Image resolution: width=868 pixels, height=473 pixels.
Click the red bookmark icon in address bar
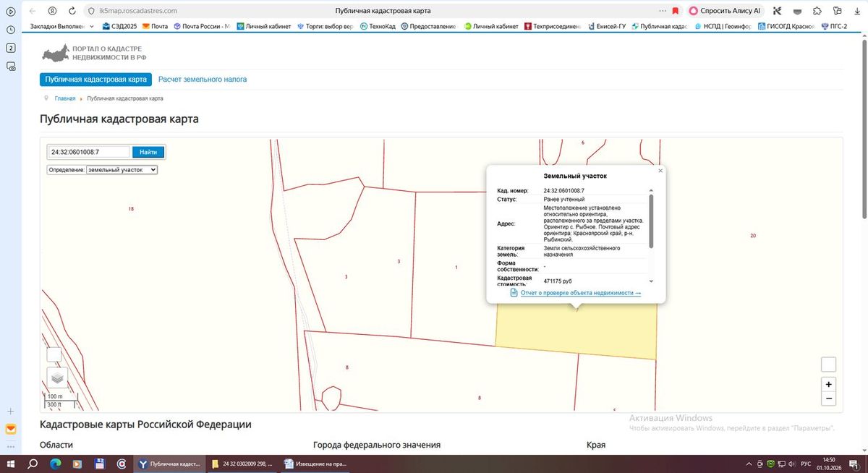[675, 11]
